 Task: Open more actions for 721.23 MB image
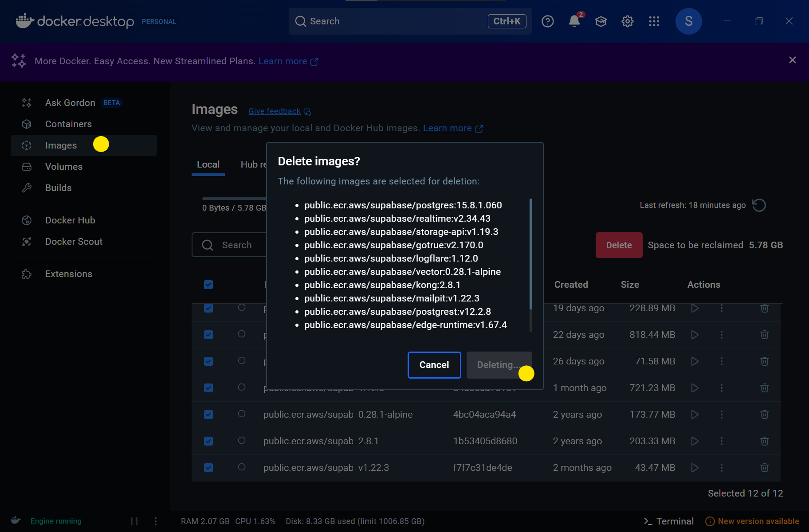point(722,388)
